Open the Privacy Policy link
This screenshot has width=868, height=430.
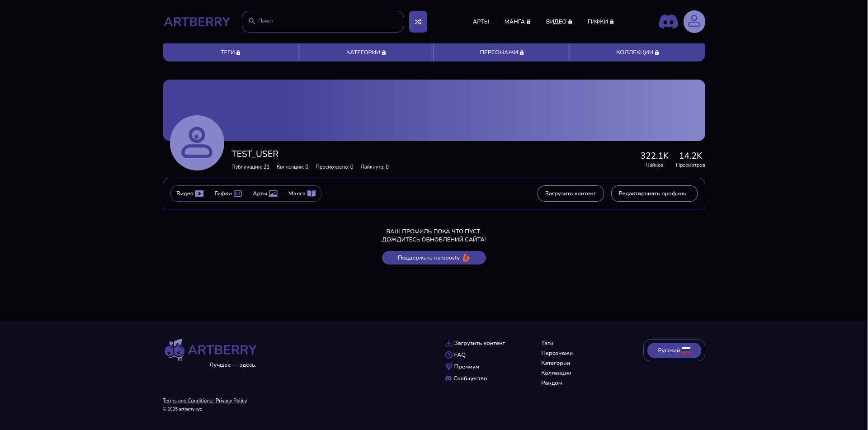click(231, 401)
